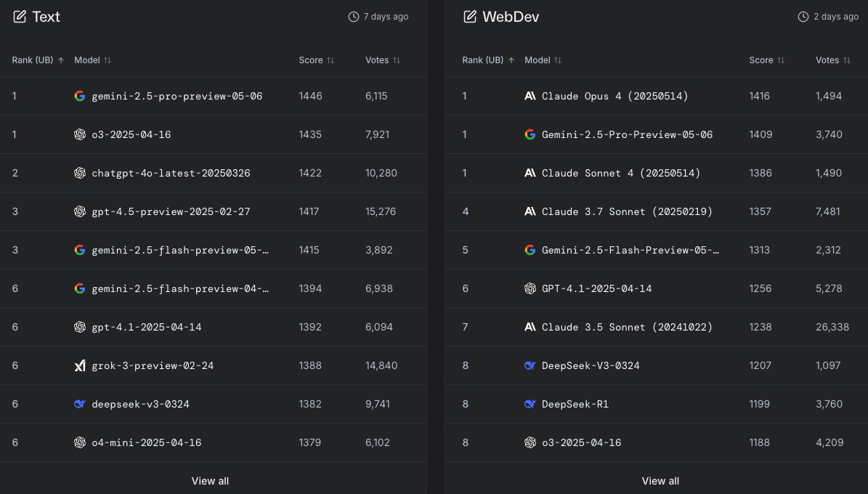Click vote count 10,280 in the Text table
The image size is (868, 494).
pyautogui.click(x=381, y=173)
